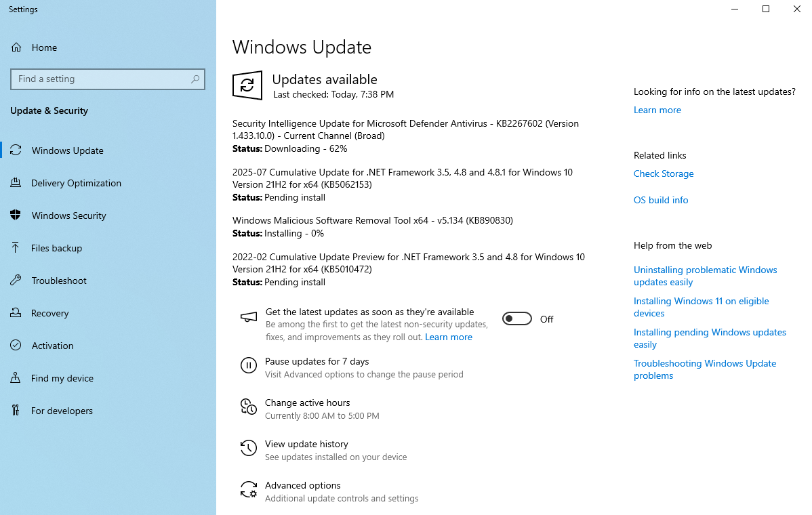Toggle Get the latest updates switch on
The height and width of the screenshot is (515, 812).
point(517,319)
